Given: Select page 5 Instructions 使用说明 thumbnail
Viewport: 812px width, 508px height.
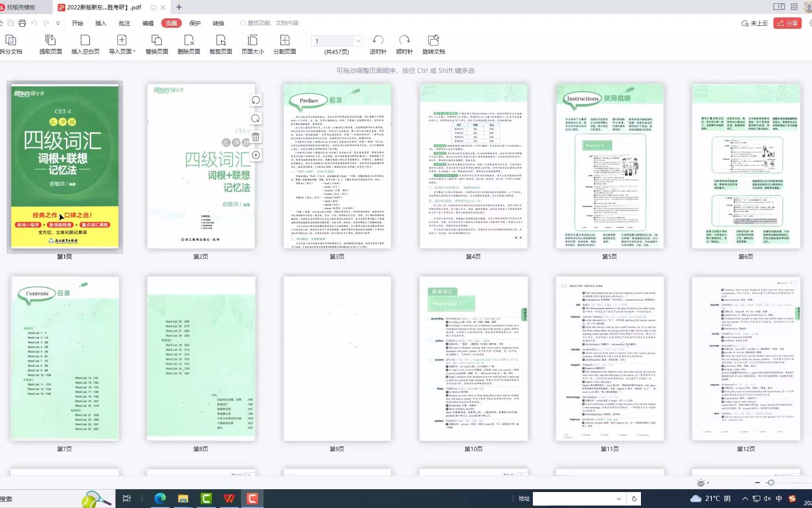Looking at the screenshot, I should 610,167.
